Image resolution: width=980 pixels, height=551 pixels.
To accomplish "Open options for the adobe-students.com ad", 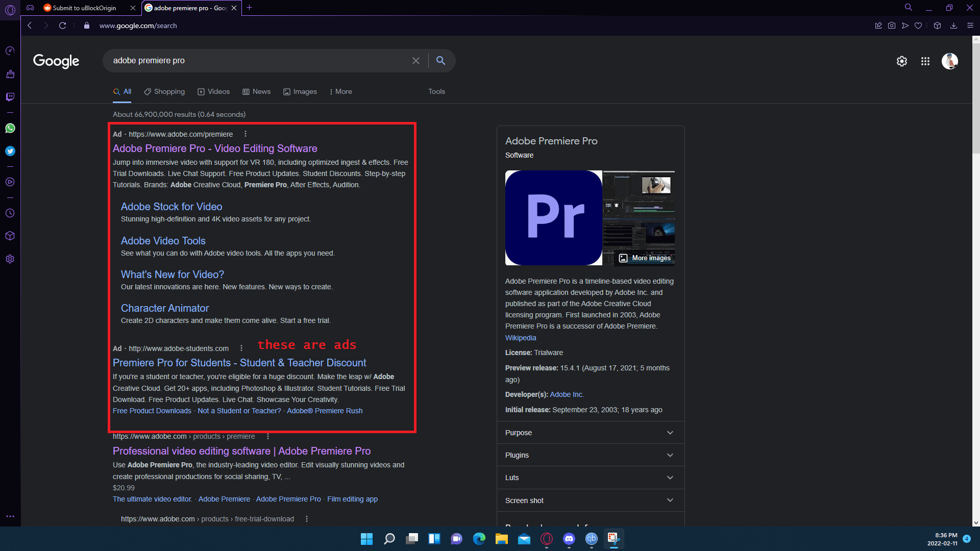I will coord(241,348).
